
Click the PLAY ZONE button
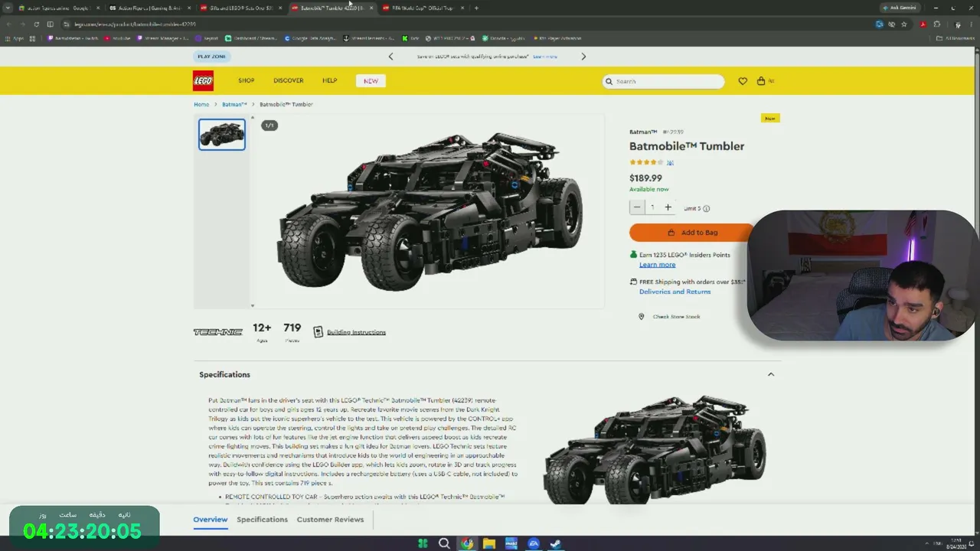(x=212, y=57)
